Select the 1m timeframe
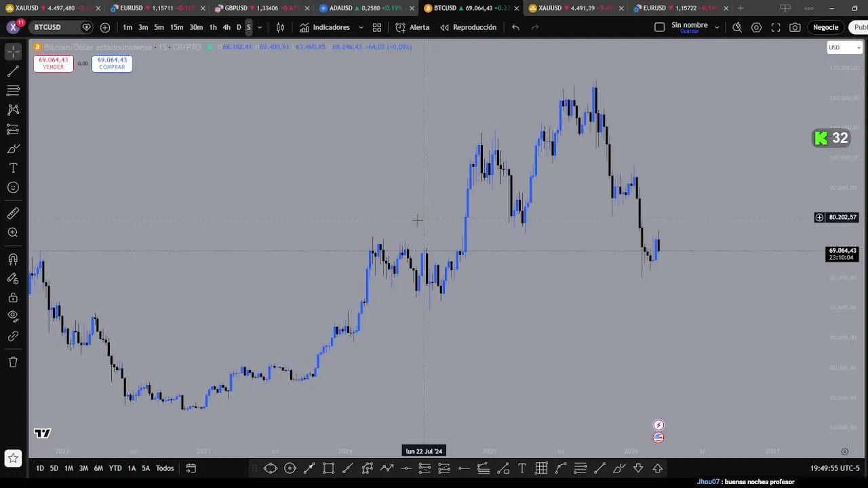868x488 pixels. click(127, 27)
